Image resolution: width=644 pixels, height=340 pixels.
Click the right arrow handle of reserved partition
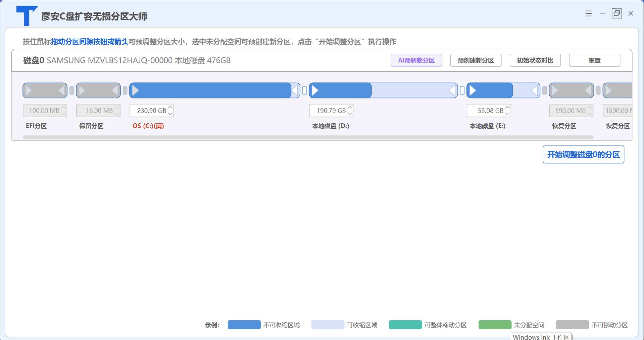tap(115, 90)
